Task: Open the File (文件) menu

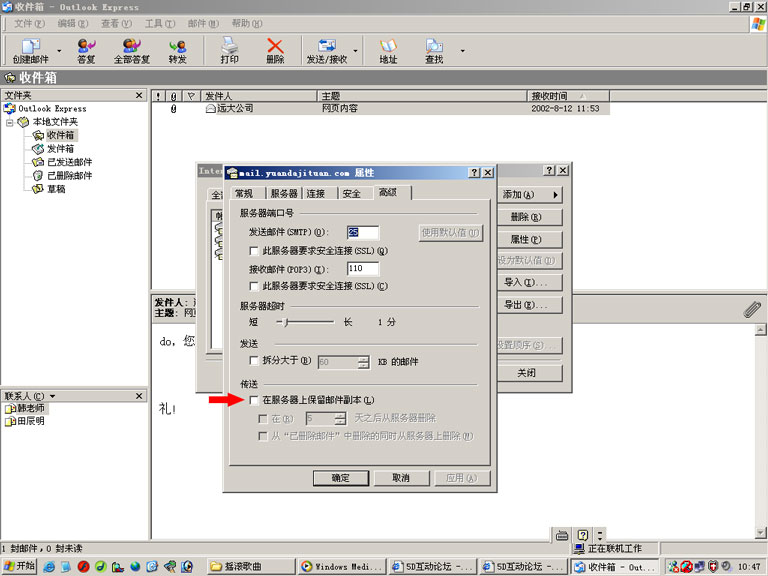Action: [29, 23]
